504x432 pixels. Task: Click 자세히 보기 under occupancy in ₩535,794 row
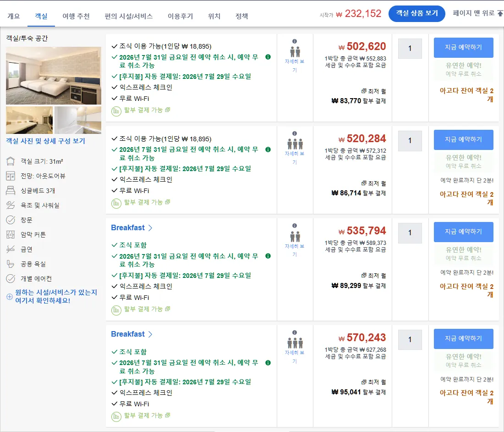pos(295,250)
